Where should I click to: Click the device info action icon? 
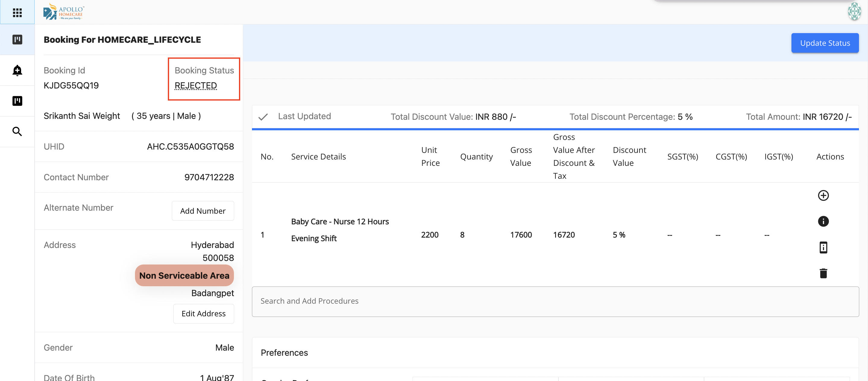tap(823, 247)
